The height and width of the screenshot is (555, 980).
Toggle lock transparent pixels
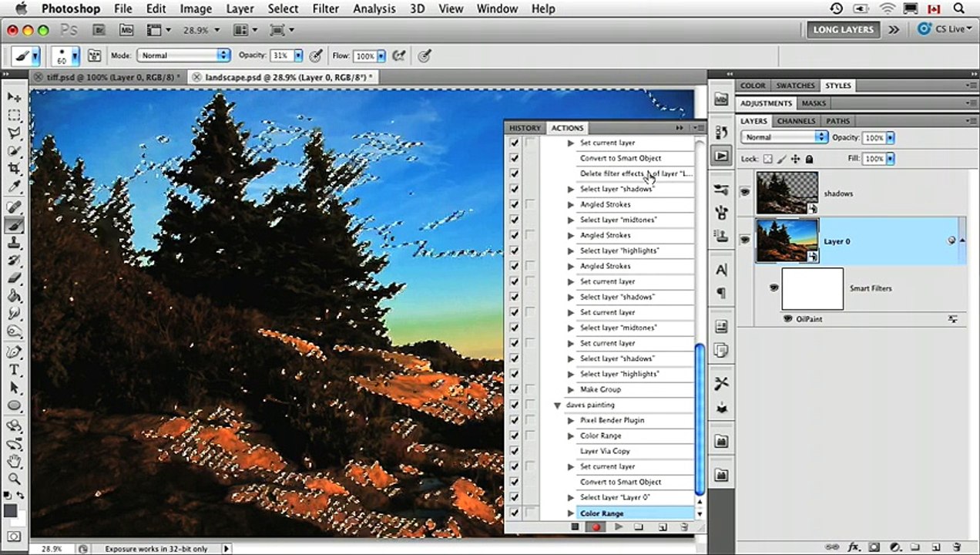coord(767,159)
